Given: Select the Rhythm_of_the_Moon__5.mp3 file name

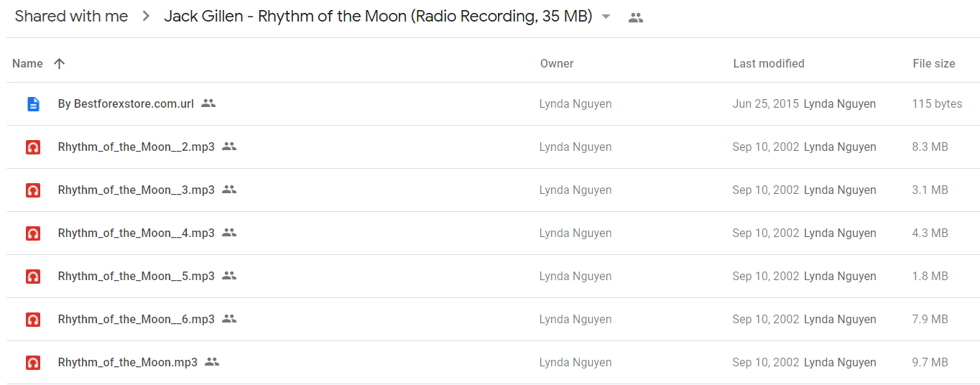Looking at the screenshot, I should (x=137, y=276).
